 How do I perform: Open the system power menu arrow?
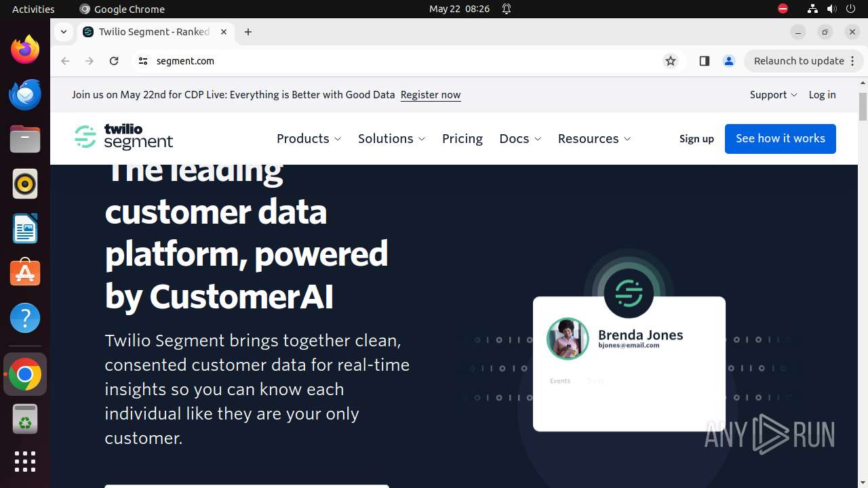point(850,9)
